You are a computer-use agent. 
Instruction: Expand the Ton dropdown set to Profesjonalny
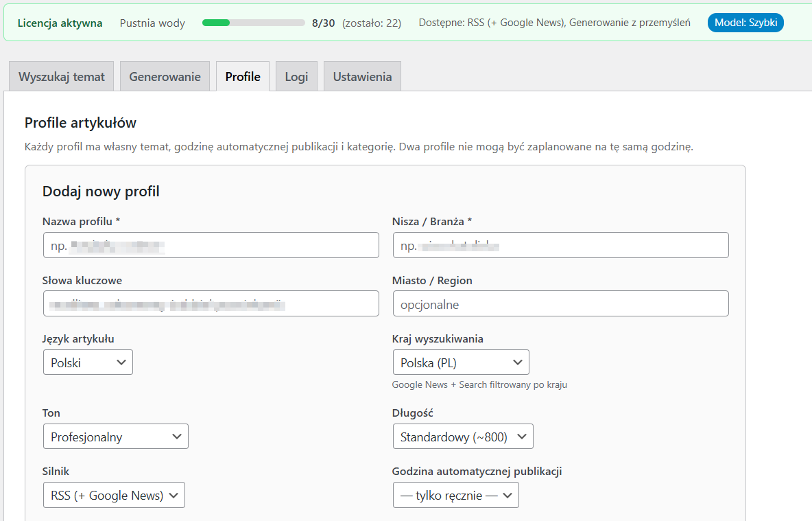pos(115,437)
